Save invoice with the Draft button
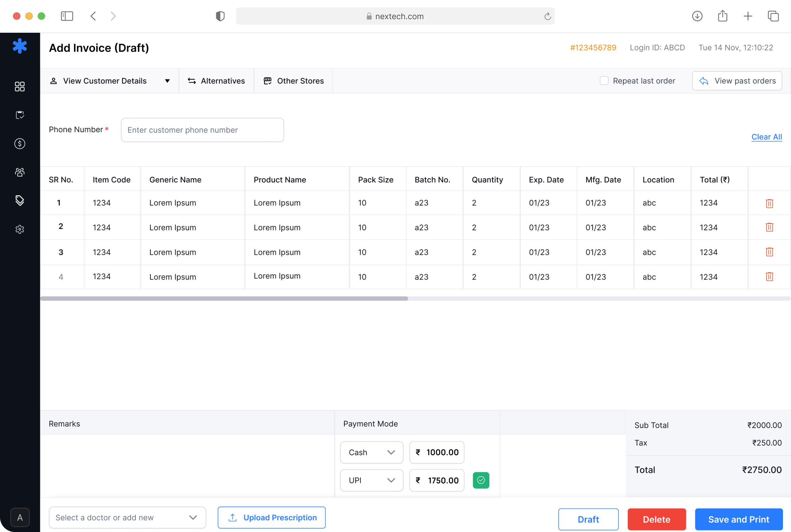 coord(588,519)
